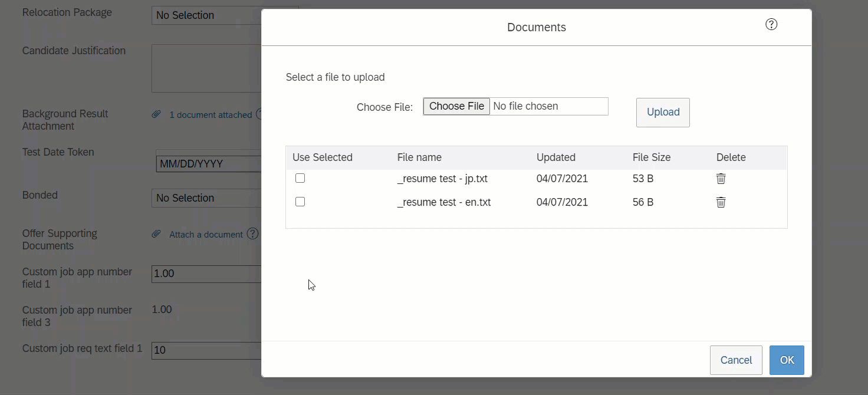Screen dimensions: 868x395
Task: Click the File name column header
Action: [x=419, y=157]
